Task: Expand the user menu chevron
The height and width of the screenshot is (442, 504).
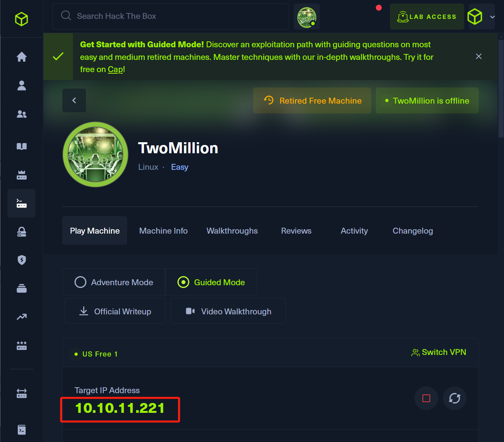Action: coord(492,17)
